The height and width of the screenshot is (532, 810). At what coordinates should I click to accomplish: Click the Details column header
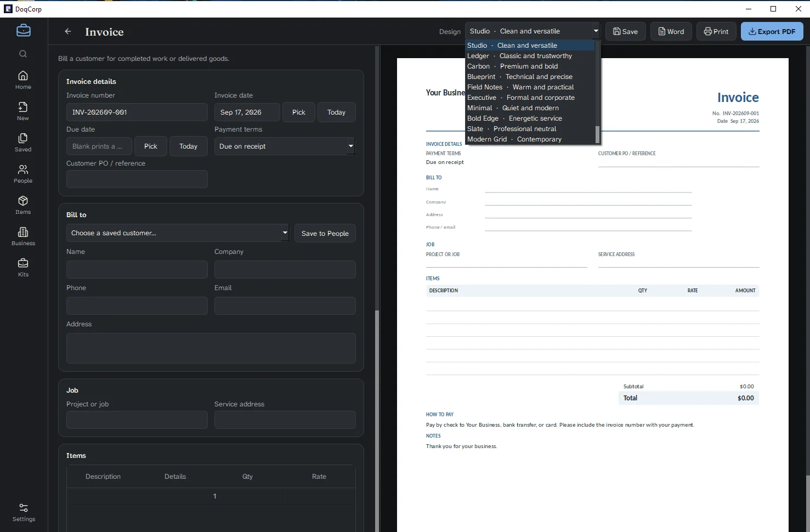175,477
